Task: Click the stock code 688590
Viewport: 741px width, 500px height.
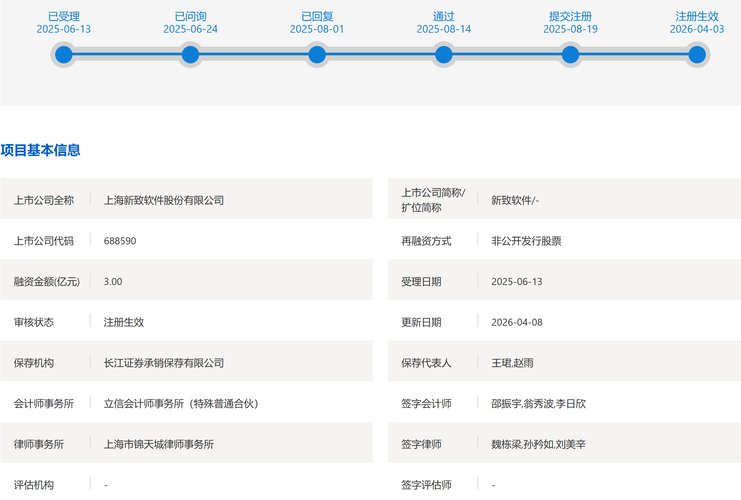Action: (x=120, y=241)
